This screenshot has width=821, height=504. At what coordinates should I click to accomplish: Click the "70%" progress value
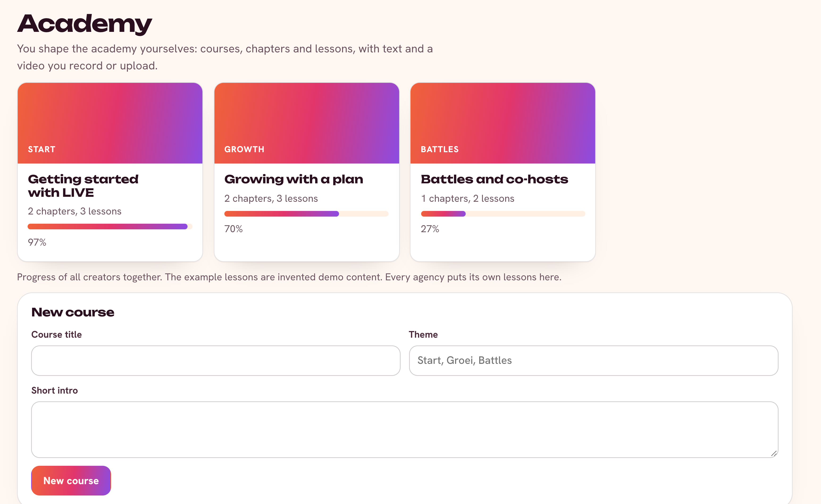(233, 229)
